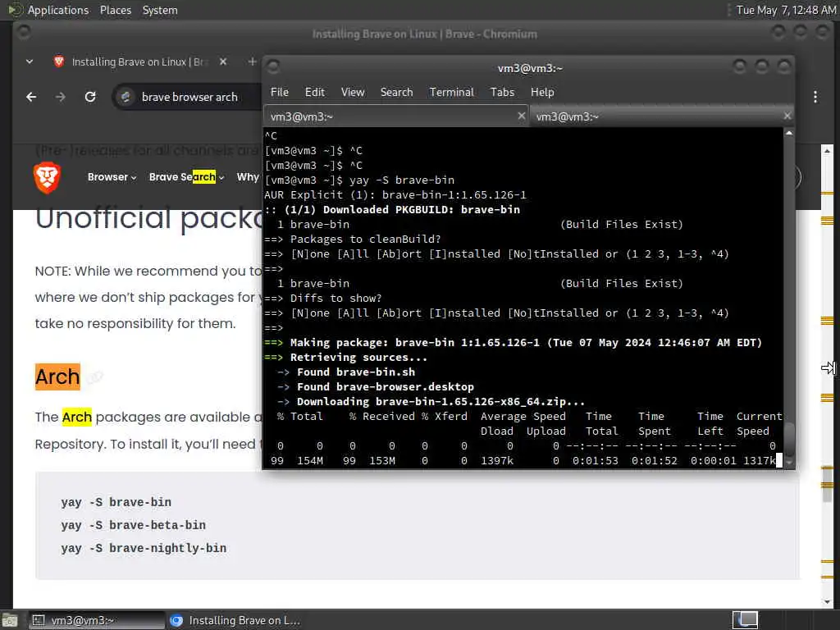The width and height of the screenshot is (840, 630).
Task: Click the 'Retrieving sources...' terminal line
Action: (345, 358)
